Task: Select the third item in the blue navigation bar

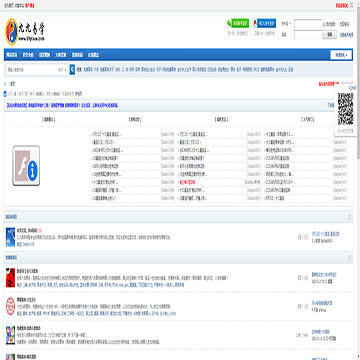Action: pyautogui.click(x=44, y=55)
